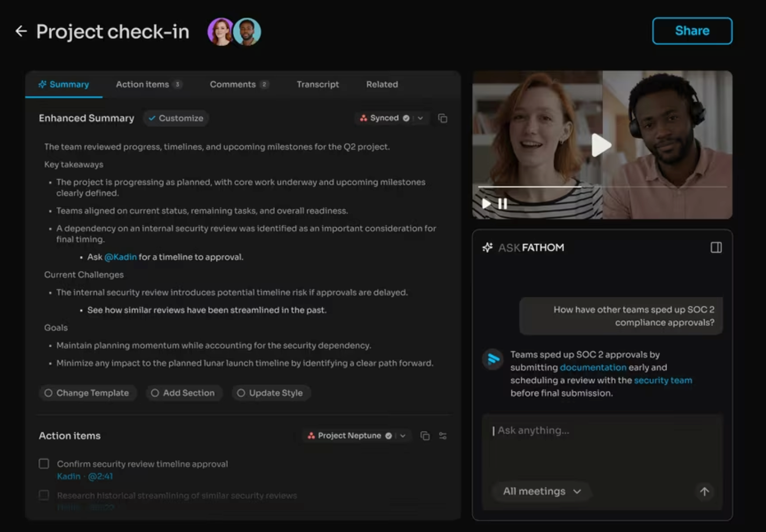Open action items settings sliders icon
This screenshot has height=532, width=766.
pos(443,436)
